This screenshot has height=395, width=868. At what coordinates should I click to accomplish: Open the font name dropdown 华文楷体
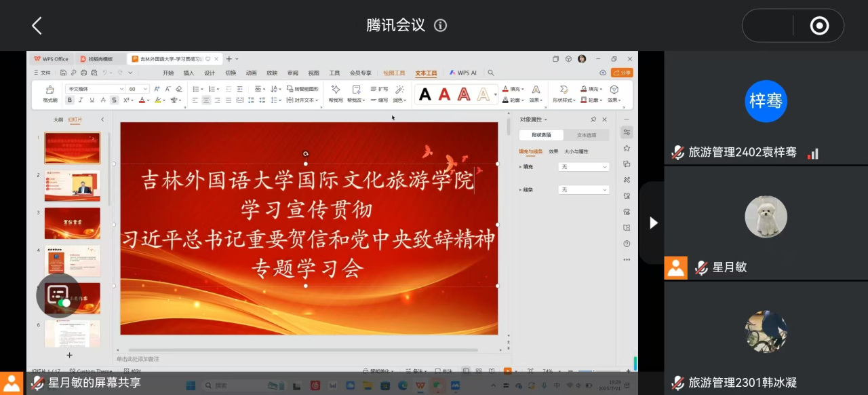pyautogui.click(x=95, y=89)
